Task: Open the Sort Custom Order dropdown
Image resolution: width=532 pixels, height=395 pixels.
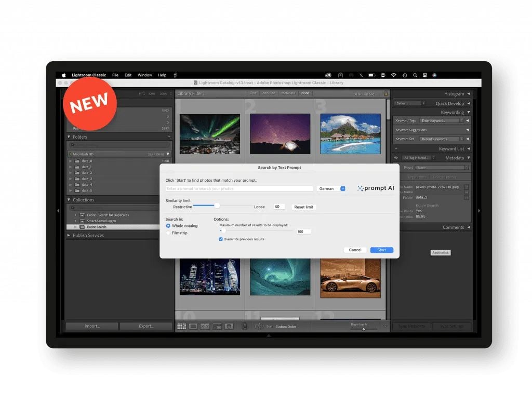Action: [287, 327]
